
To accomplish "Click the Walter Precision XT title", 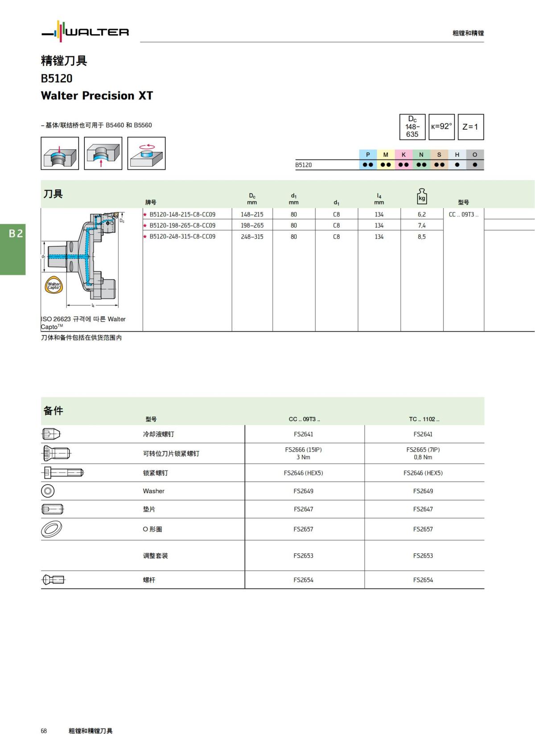I will pyautogui.click(x=97, y=96).
